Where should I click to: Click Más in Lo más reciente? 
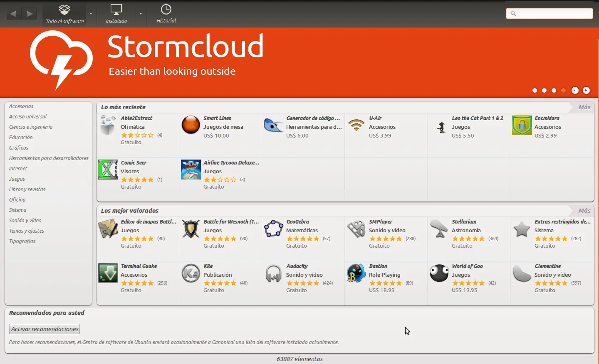[584, 107]
